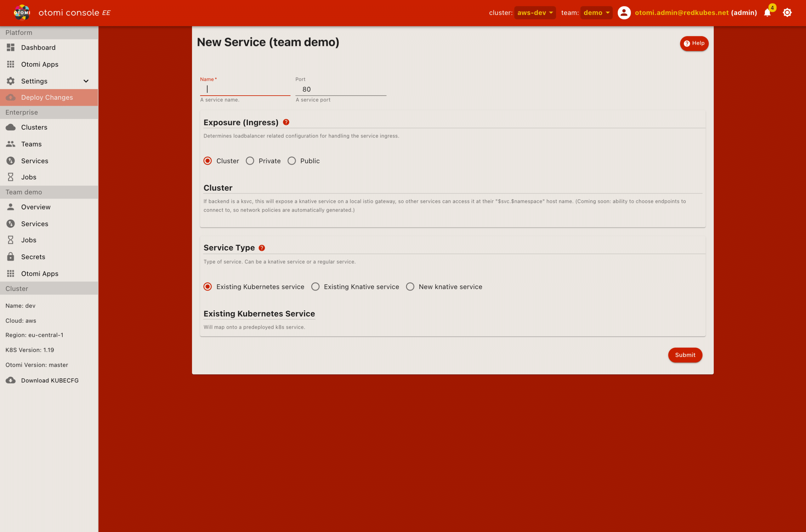The width and height of the screenshot is (806, 532).
Task: Select New knative service type
Action: tap(410, 287)
